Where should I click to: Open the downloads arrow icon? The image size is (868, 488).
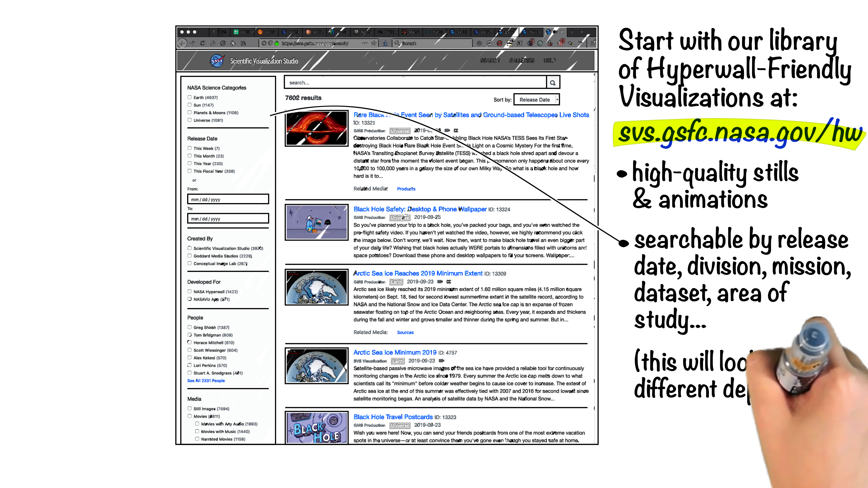385,43
